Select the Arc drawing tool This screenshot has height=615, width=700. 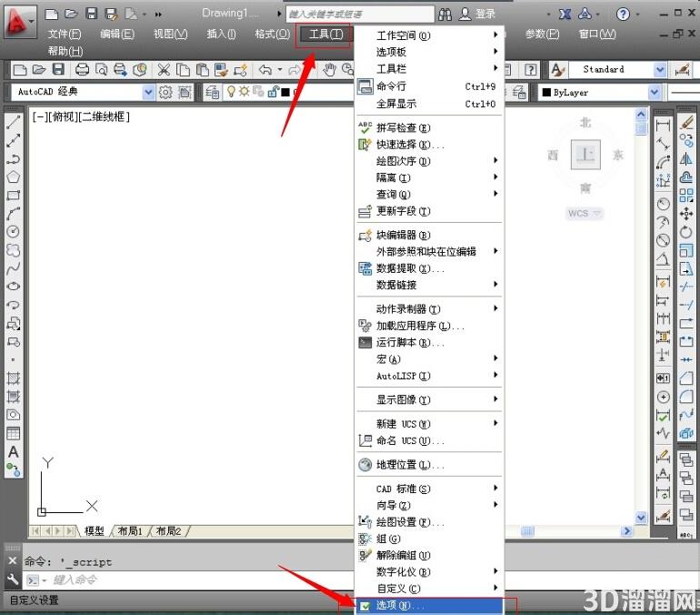[13, 214]
